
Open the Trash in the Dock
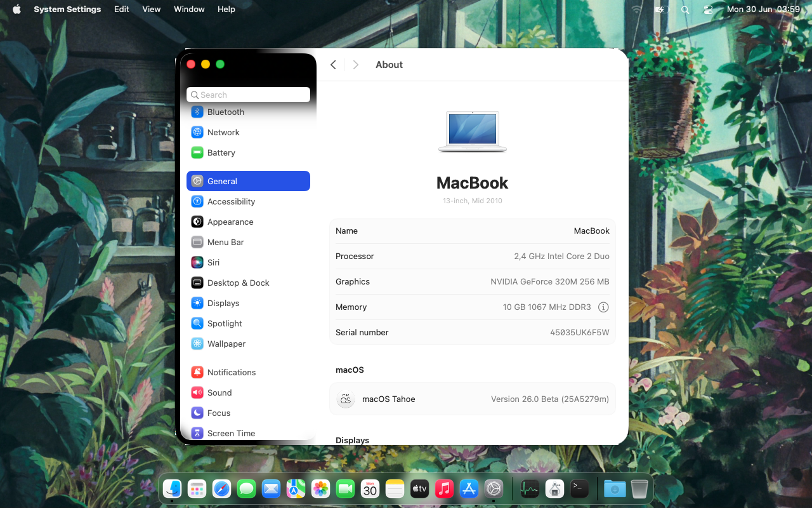(x=639, y=488)
